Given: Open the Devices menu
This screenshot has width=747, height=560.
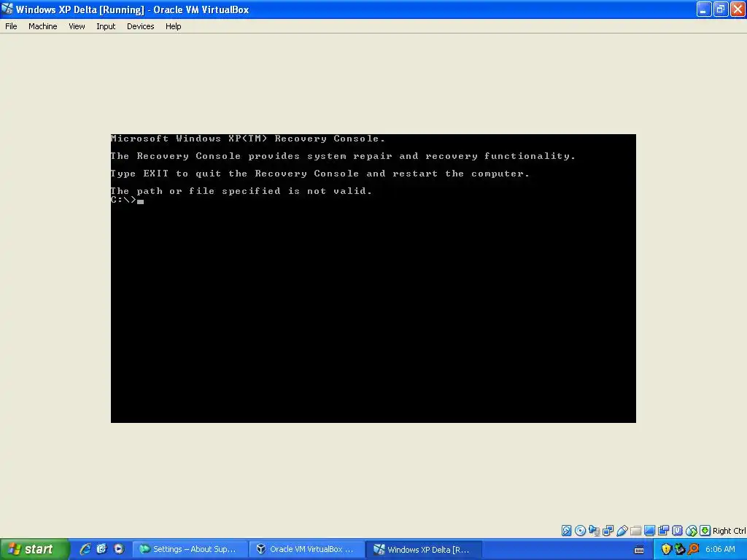Looking at the screenshot, I should 141,26.
